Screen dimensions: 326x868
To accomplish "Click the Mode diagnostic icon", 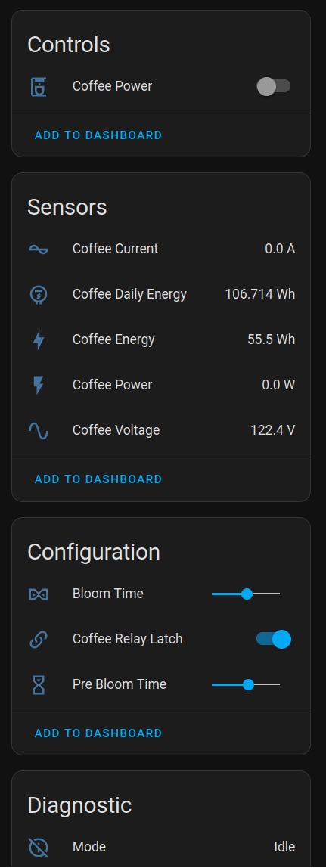I will click(x=38, y=847).
